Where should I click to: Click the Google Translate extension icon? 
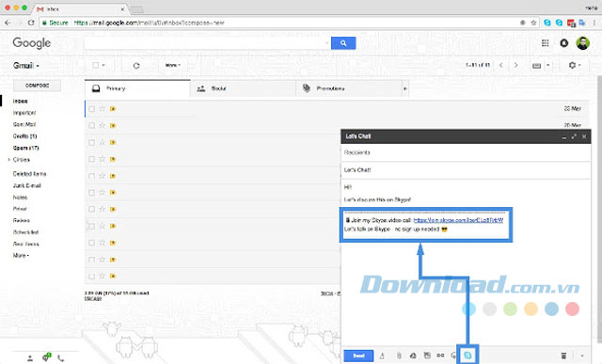pyautogui.click(x=582, y=23)
